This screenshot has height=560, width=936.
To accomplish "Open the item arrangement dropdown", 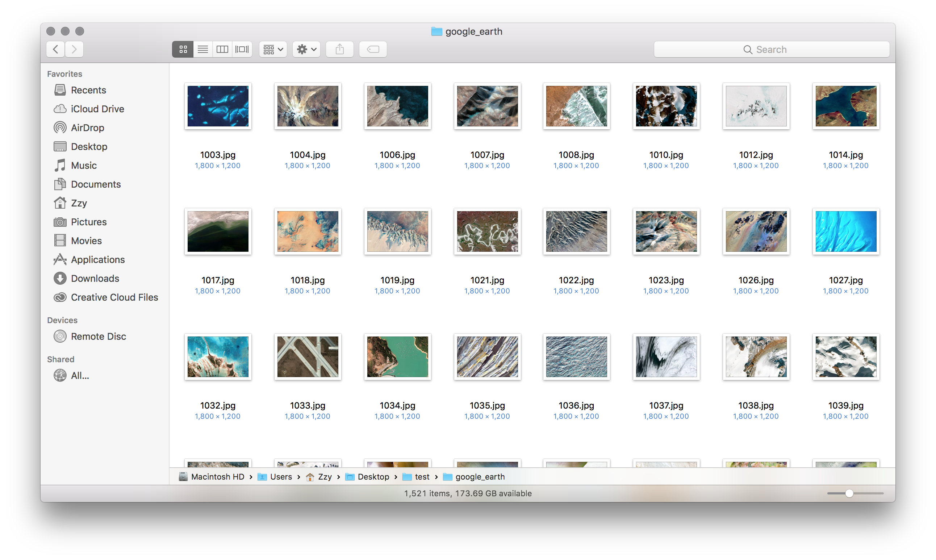I will [273, 49].
